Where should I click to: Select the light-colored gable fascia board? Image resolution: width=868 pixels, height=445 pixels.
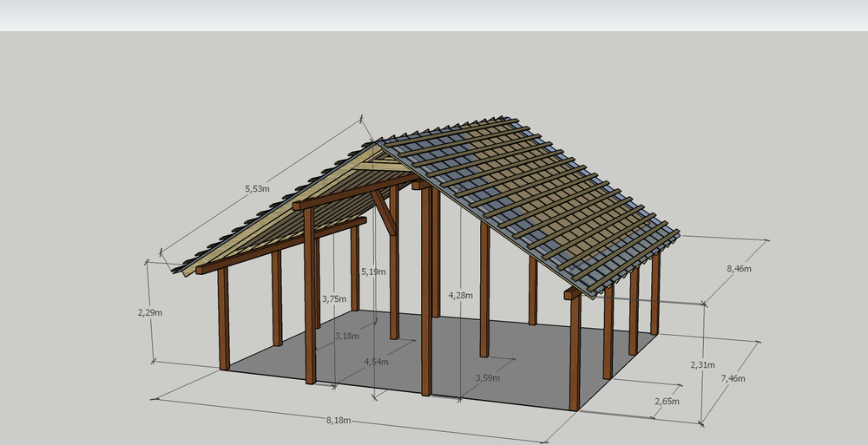(286, 208)
